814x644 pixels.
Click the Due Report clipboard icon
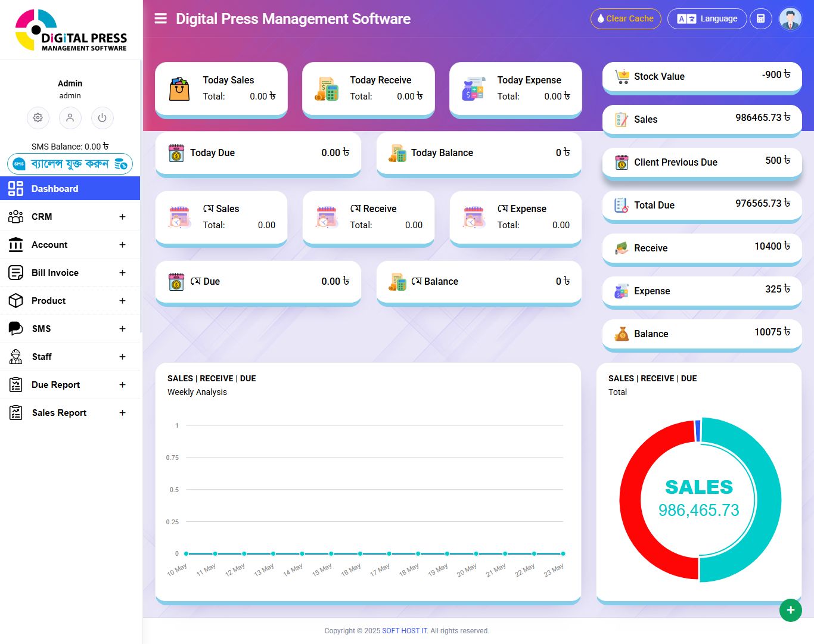tap(15, 384)
